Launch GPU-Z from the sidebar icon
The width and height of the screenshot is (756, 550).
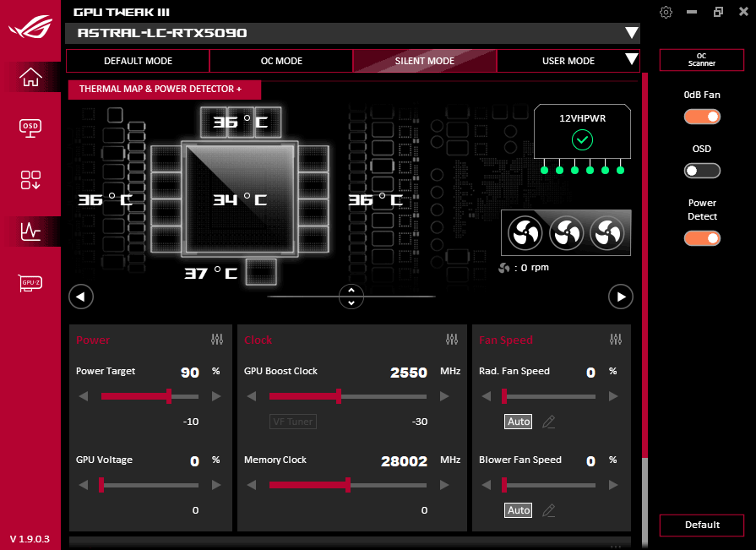point(30,283)
